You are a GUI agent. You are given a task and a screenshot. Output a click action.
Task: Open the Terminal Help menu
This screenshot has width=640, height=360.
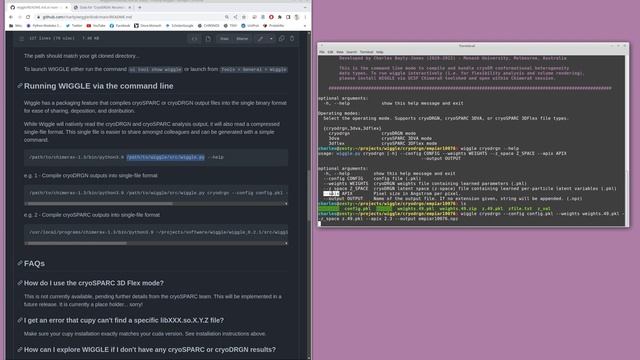coord(380,52)
